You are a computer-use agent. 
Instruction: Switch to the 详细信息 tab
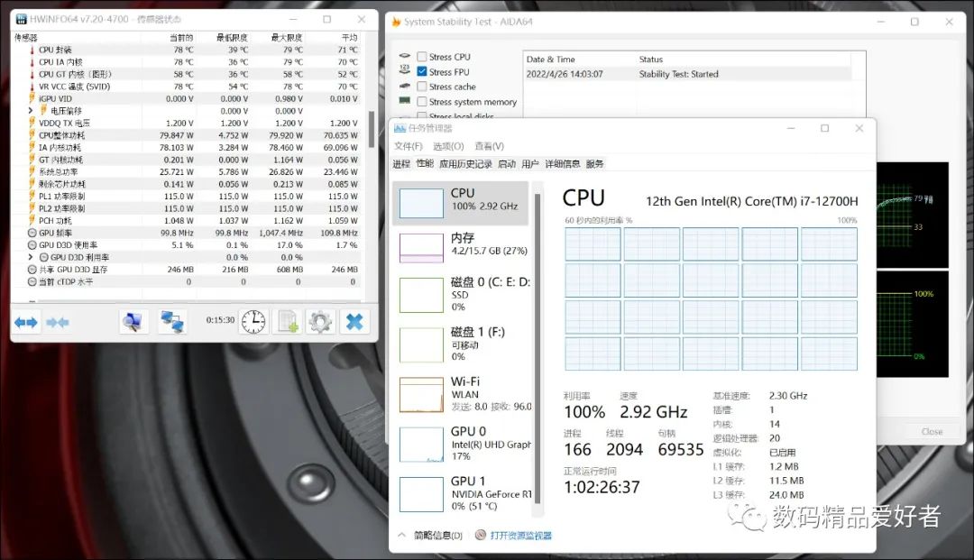tap(562, 164)
